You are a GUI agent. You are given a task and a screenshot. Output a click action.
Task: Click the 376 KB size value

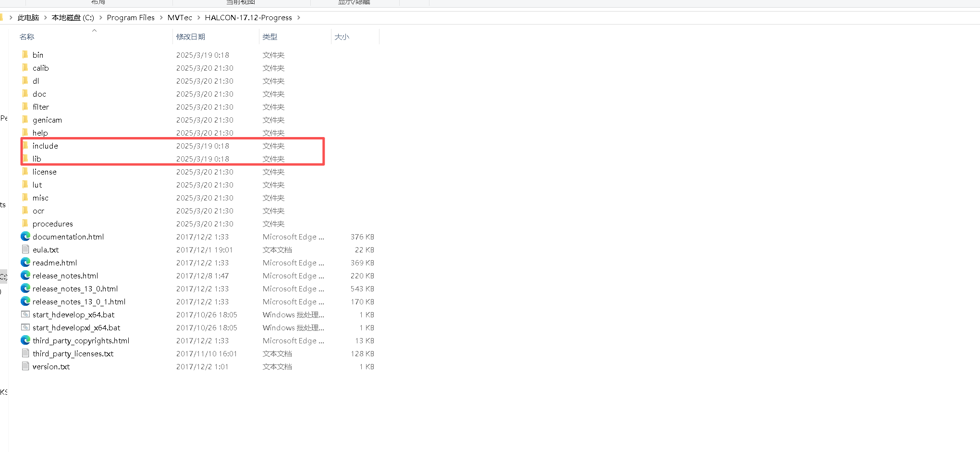coord(362,237)
